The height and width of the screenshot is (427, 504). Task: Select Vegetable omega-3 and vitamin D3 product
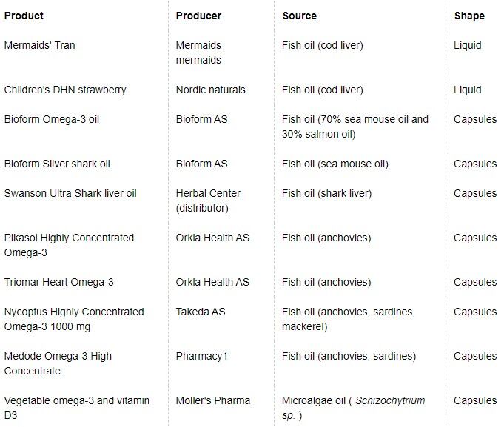pos(77,408)
